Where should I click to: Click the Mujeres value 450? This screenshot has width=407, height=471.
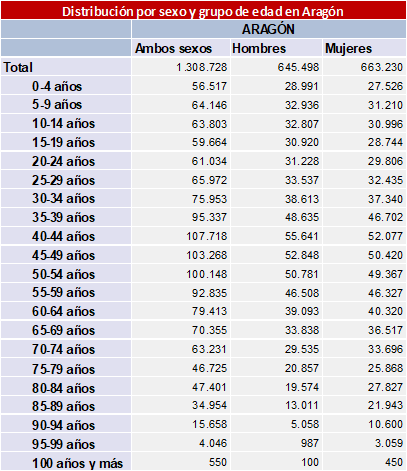[x=393, y=462]
